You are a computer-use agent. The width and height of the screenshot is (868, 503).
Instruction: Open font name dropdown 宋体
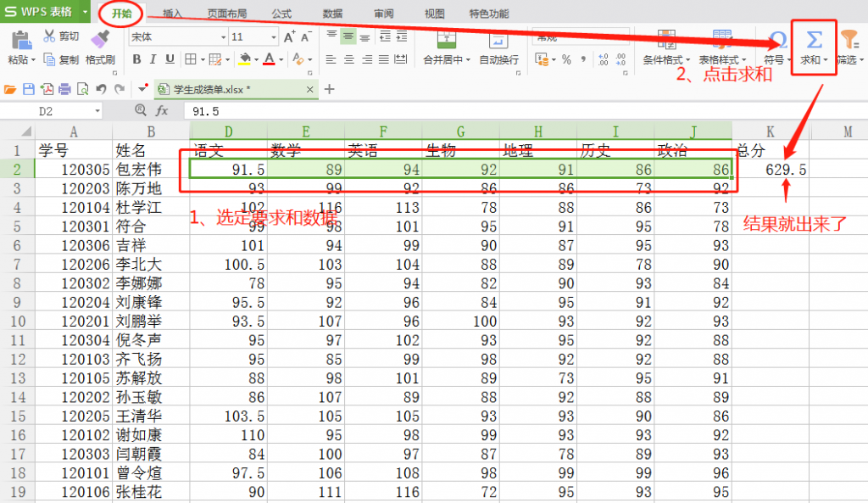pos(223,37)
